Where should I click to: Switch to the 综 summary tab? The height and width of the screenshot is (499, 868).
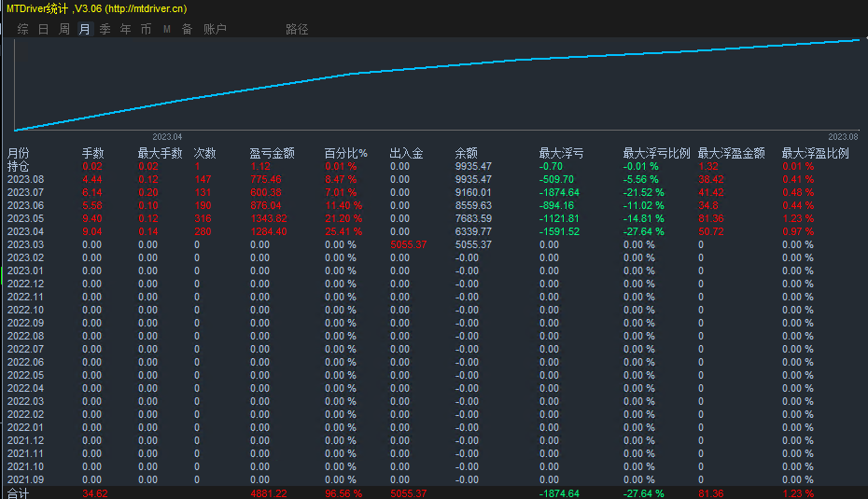pyautogui.click(x=23, y=29)
